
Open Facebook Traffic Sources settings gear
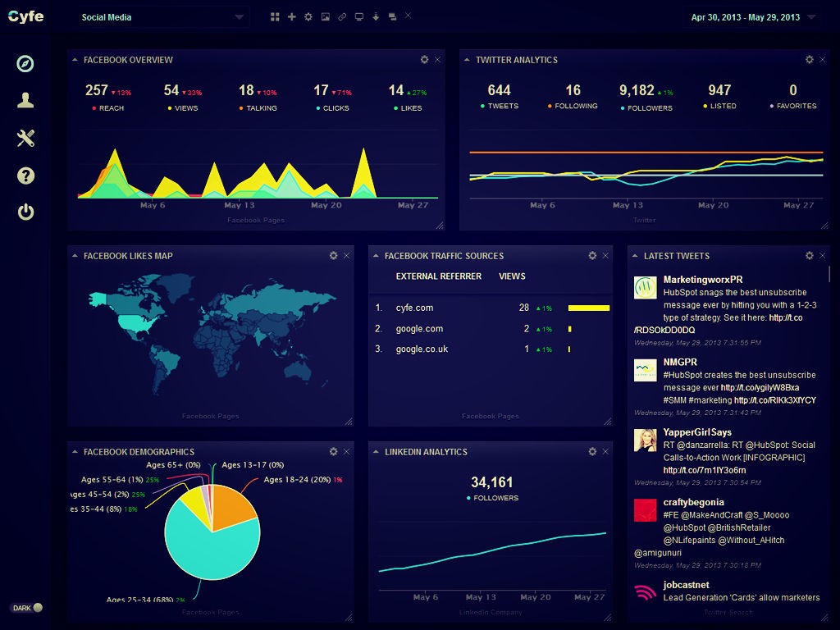[592, 256]
